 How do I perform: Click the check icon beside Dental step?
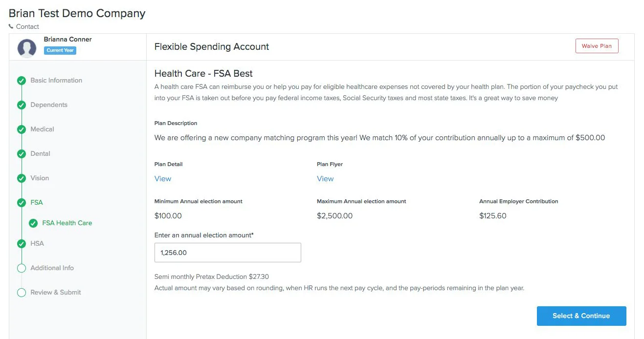click(22, 154)
